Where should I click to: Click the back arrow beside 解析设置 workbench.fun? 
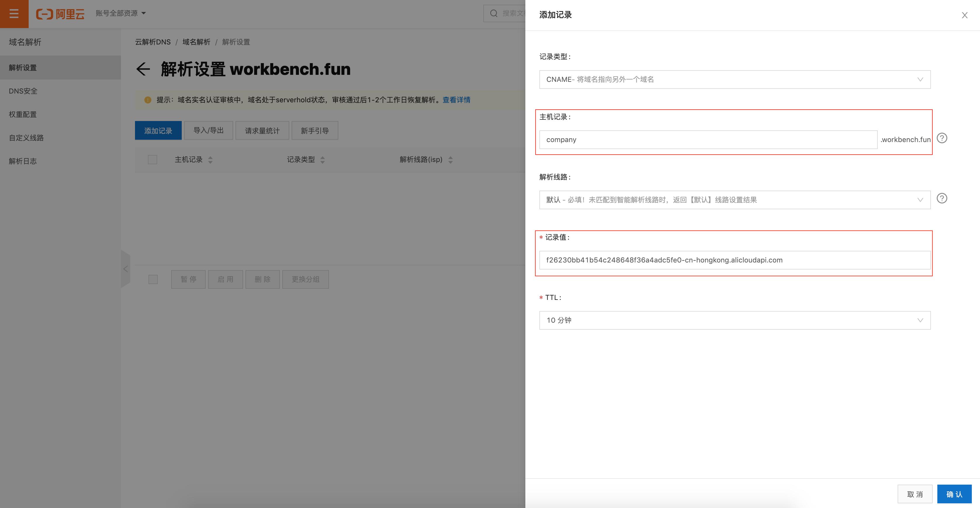click(143, 69)
